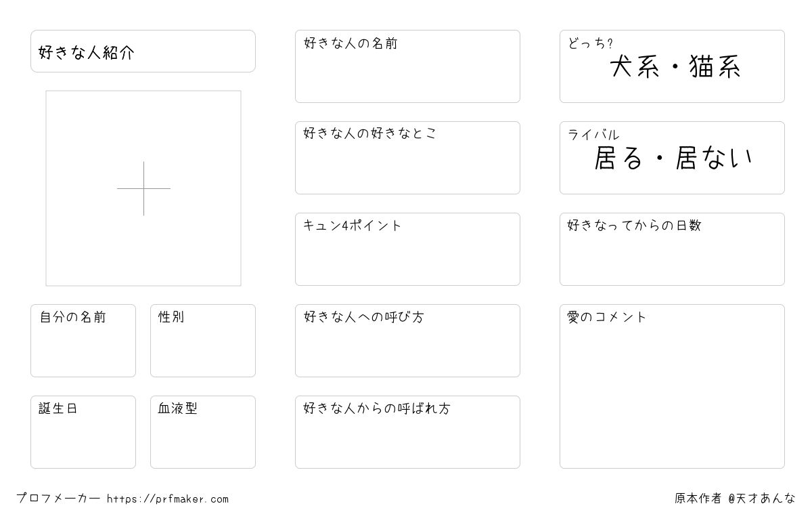Select the 性別 field

tap(203, 341)
